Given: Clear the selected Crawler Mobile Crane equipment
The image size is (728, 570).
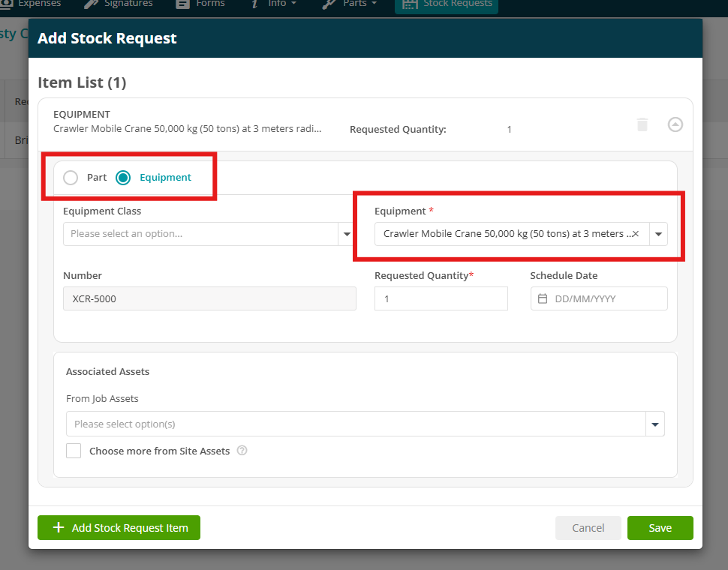Looking at the screenshot, I should click(636, 234).
